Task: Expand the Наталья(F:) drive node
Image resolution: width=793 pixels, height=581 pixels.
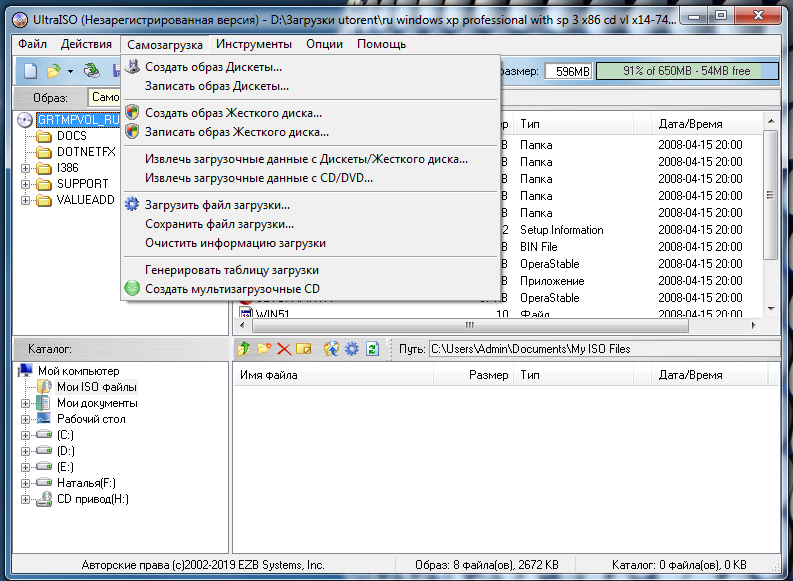Action: point(25,483)
